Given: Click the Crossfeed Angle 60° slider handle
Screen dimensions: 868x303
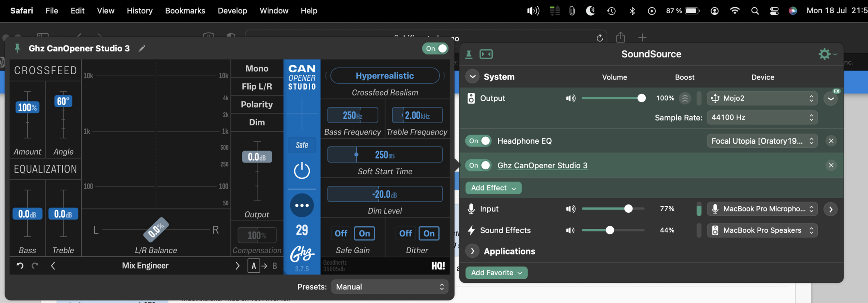Looking at the screenshot, I should pyautogui.click(x=63, y=101).
